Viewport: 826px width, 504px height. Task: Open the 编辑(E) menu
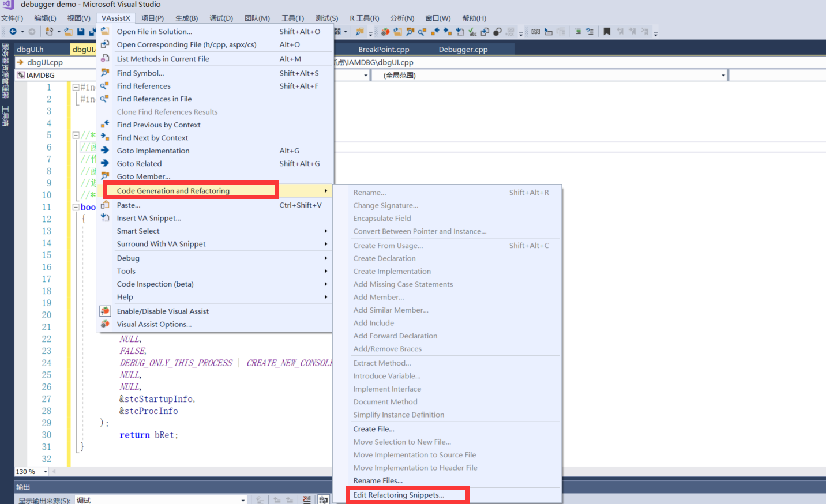point(45,18)
